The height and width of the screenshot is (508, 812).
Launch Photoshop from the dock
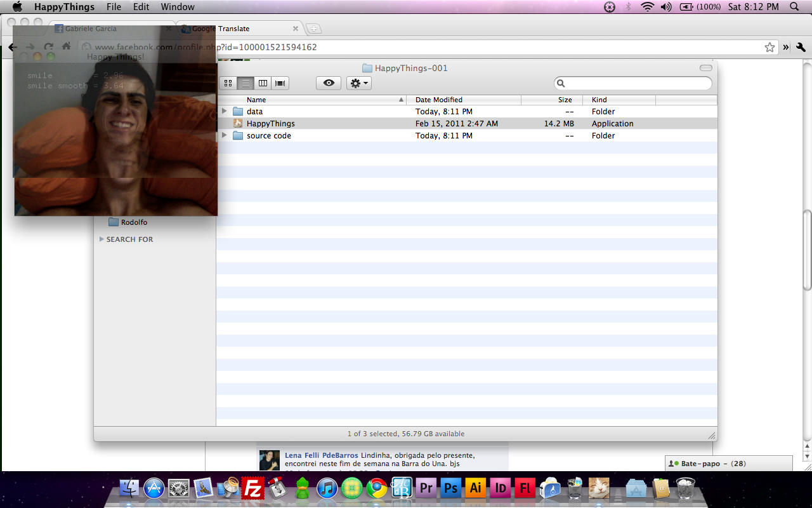[451, 488]
